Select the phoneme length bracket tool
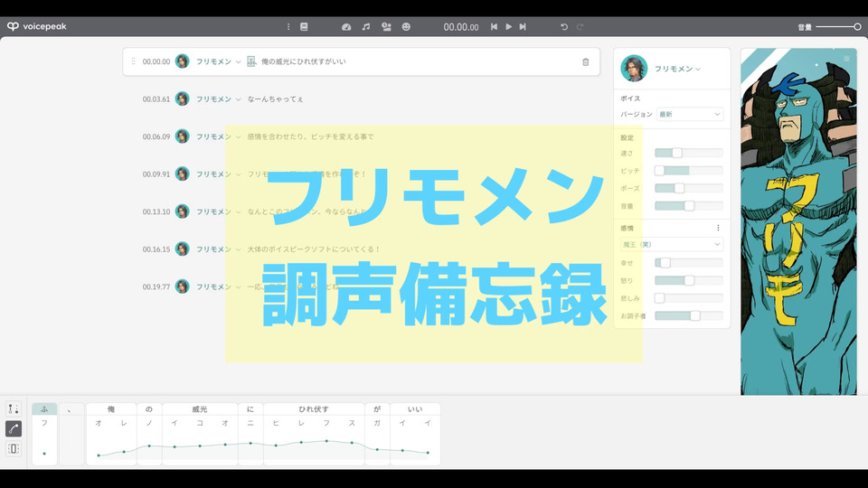 (14, 449)
